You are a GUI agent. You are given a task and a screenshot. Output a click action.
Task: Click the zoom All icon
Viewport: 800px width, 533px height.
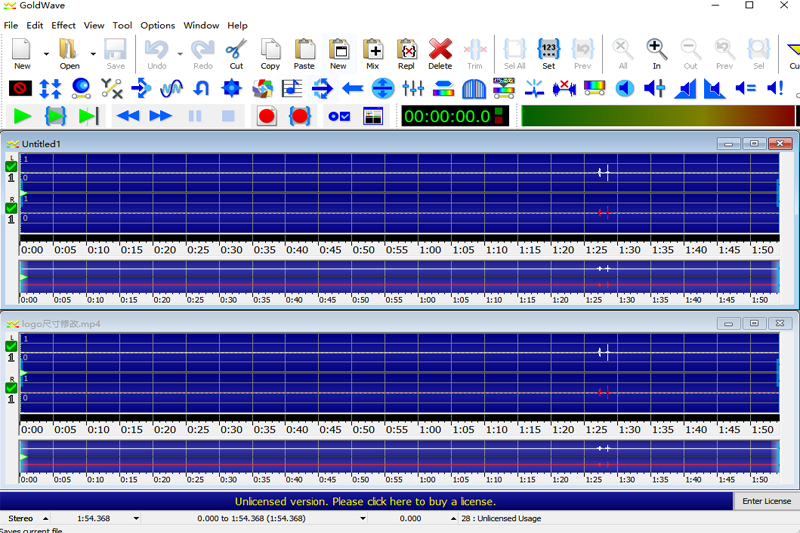pyautogui.click(x=622, y=49)
